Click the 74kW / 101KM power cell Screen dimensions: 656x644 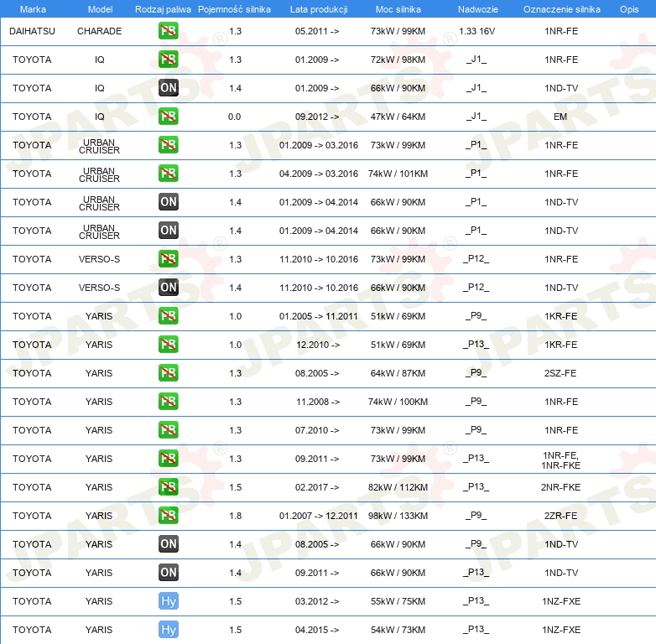pos(398,174)
